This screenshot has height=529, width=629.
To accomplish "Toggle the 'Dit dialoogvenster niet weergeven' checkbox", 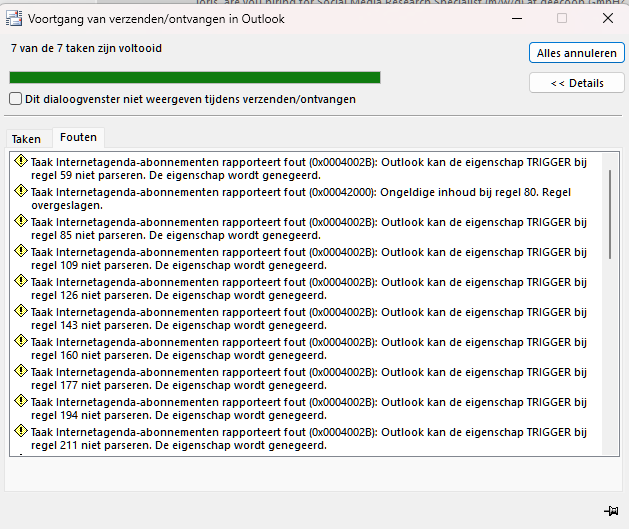I will 15,99.
